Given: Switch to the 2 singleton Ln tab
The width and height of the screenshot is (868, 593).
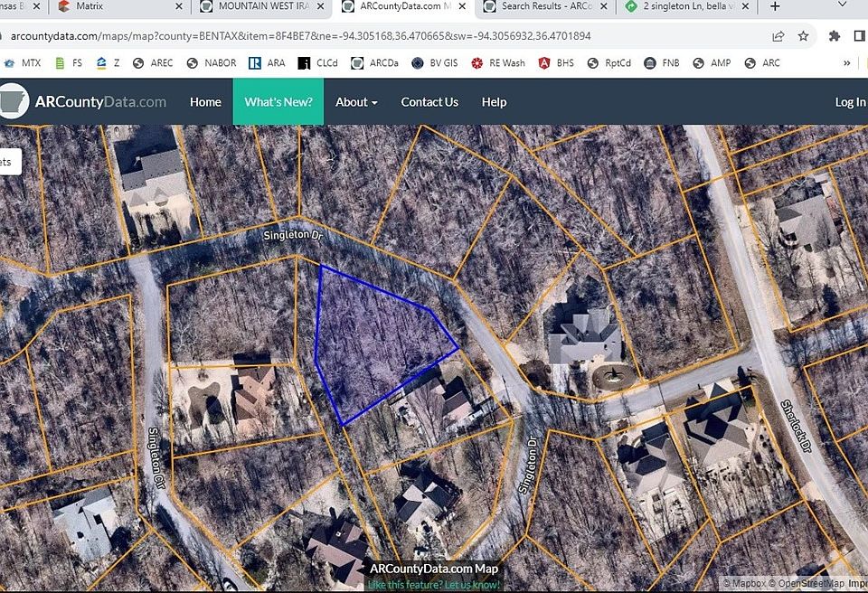Looking at the screenshot, I should click(x=686, y=6).
